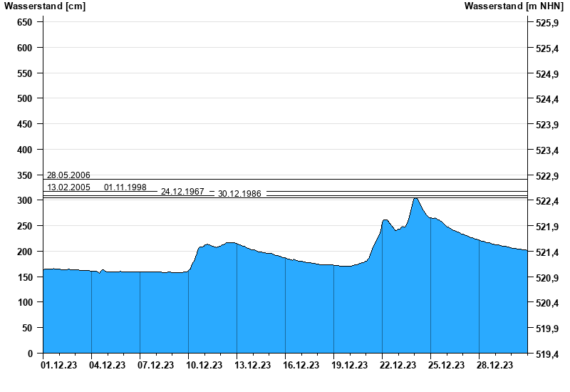Click the 525,9 value on right axis
The width and height of the screenshot is (570, 392).
(x=547, y=23)
